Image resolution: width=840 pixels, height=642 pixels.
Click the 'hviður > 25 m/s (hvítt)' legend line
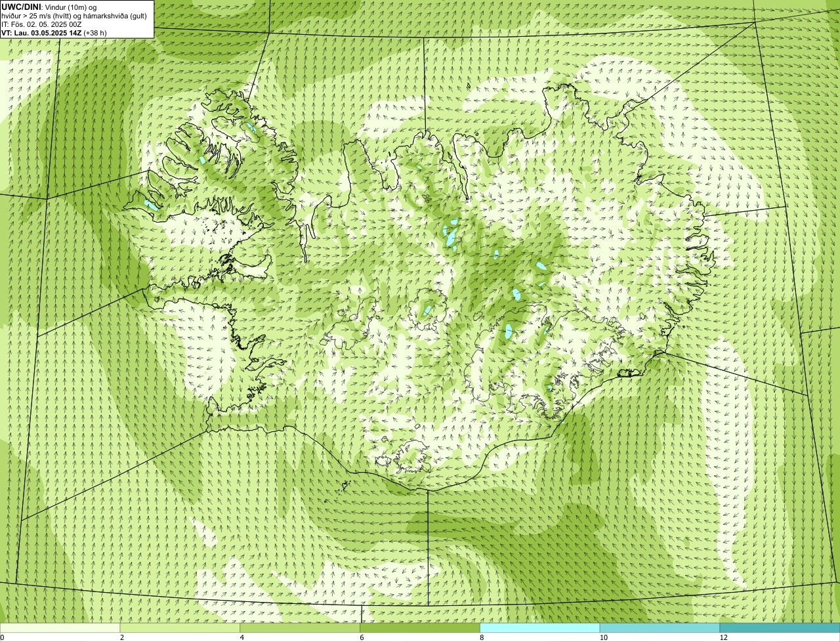pyautogui.click(x=74, y=16)
